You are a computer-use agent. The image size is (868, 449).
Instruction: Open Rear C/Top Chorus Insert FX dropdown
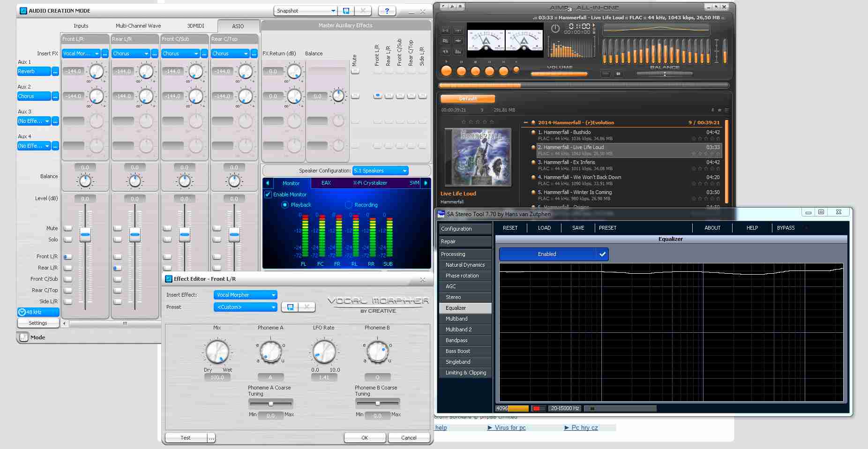click(231, 53)
